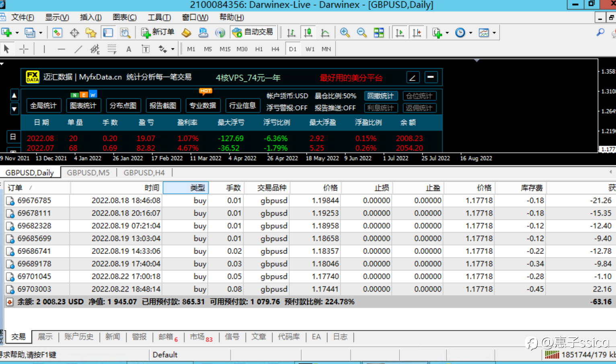Screen dimensions: 616x364
Task: Tile chart windows with the grid icon
Action: coord(379,33)
